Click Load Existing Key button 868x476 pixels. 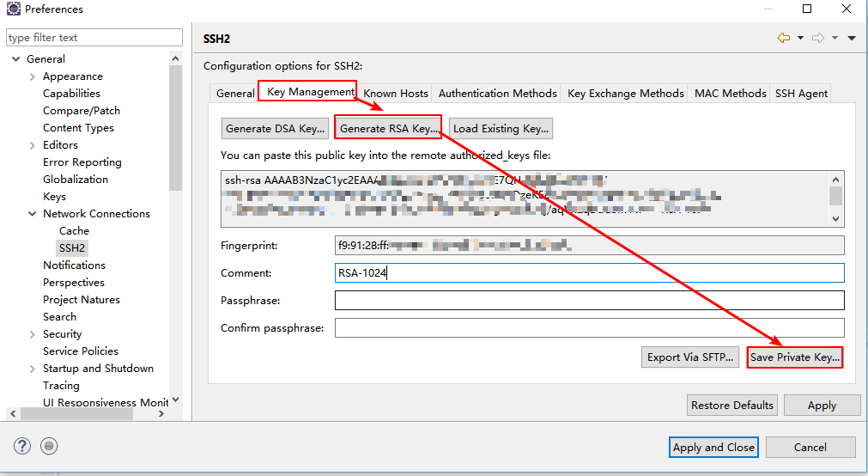tap(501, 129)
